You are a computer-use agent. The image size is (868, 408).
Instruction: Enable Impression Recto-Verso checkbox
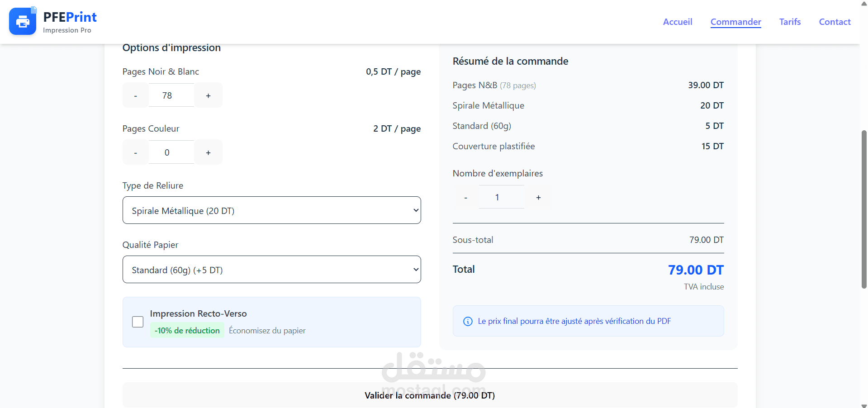tap(138, 322)
